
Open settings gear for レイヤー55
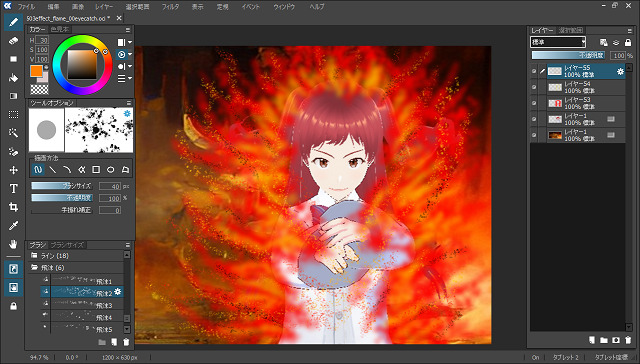pos(620,71)
